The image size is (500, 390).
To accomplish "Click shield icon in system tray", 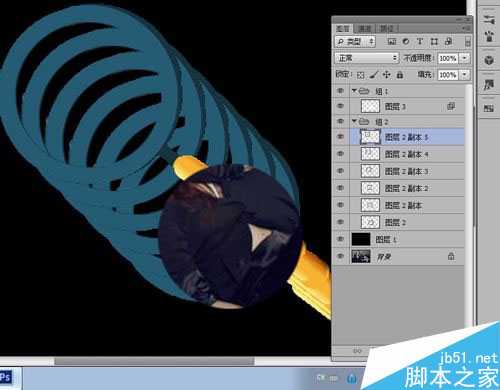I will tap(351, 378).
